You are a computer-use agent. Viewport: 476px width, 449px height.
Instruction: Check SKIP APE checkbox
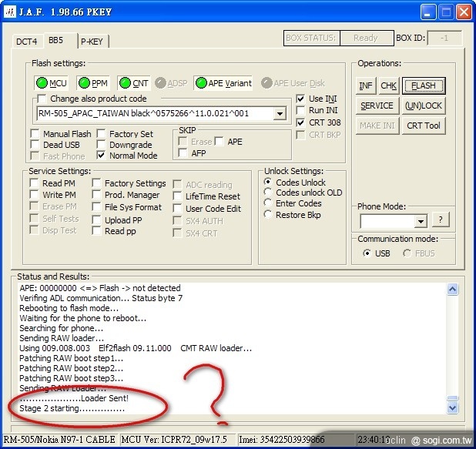coord(220,142)
